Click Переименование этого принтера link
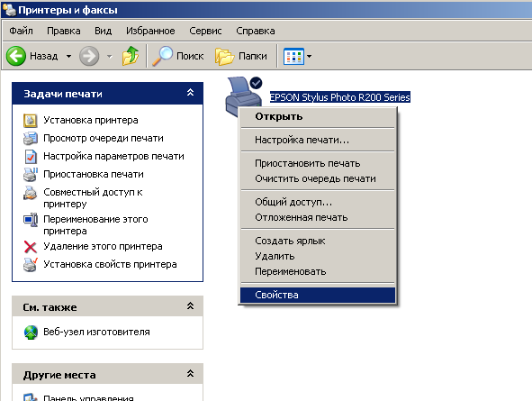Viewport: 532px width, 401px height. pyautogui.click(x=95, y=225)
